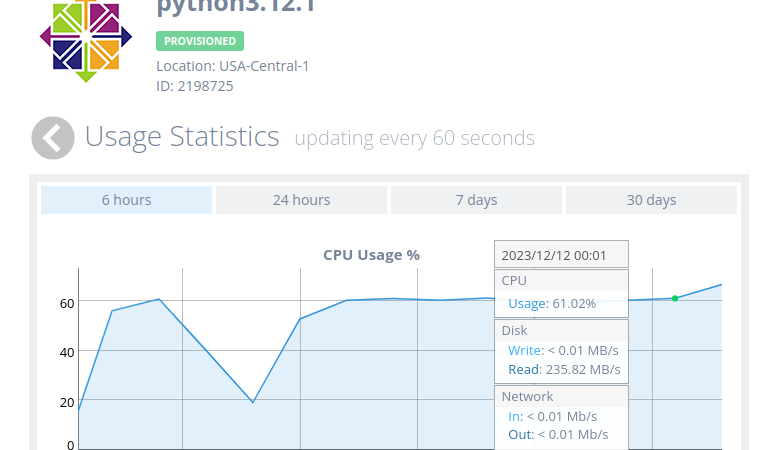This screenshot has height=450, width=757.
Task: Click the Disk Write value in tooltip
Action: pyautogui.click(x=563, y=350)
